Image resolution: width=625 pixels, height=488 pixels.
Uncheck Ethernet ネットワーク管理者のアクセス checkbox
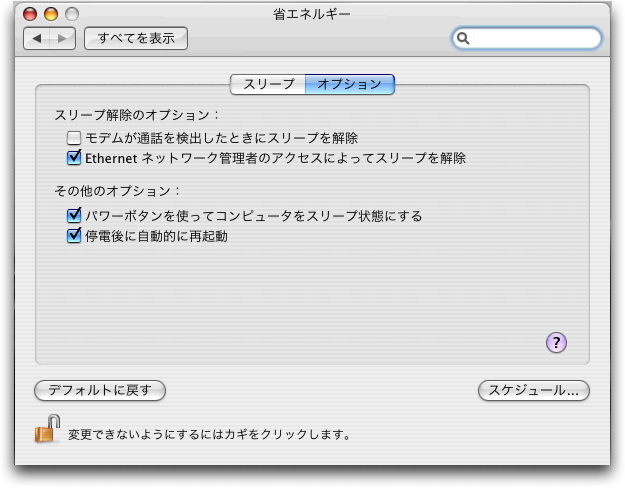coord(74,158)
